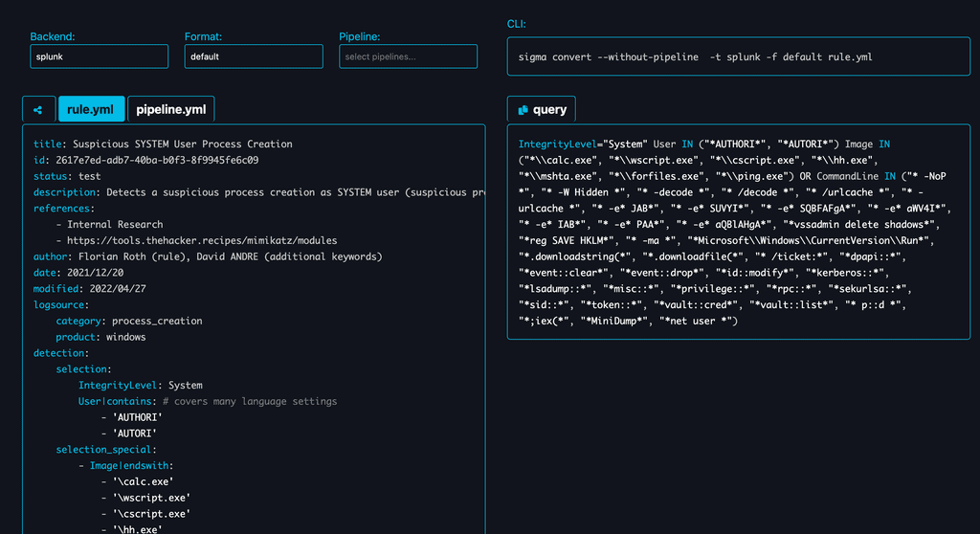Image resolution: width=980 pixels, height=534 pixels.
Task: Click the '\calc.exe' list entry
Action: [137, 481]
